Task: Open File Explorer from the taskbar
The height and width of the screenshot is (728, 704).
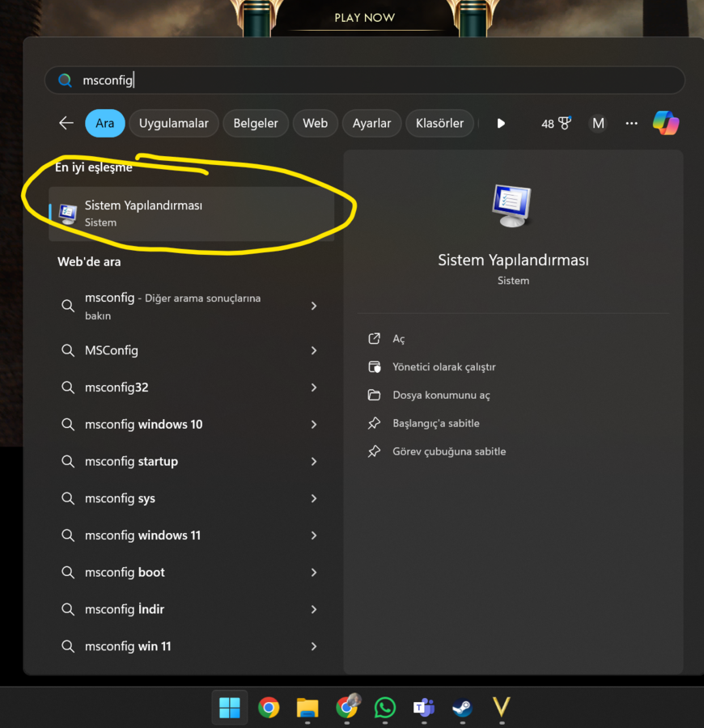Action: point(307,708)
